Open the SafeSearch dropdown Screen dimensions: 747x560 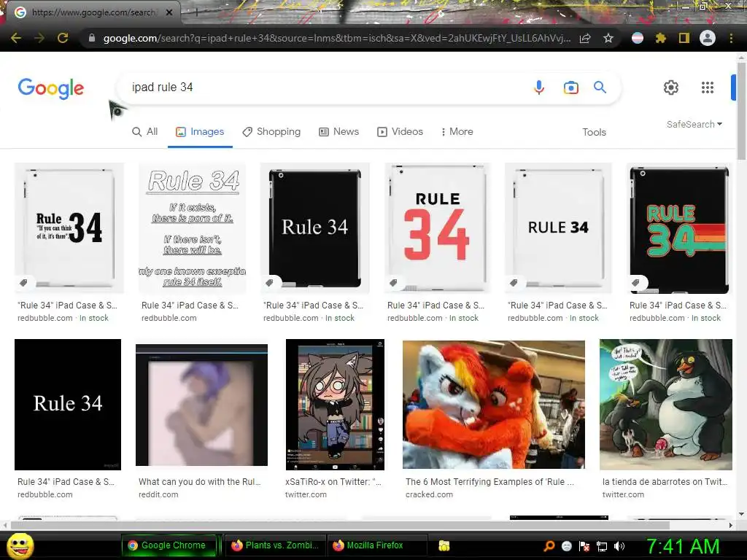pos(694,124)
